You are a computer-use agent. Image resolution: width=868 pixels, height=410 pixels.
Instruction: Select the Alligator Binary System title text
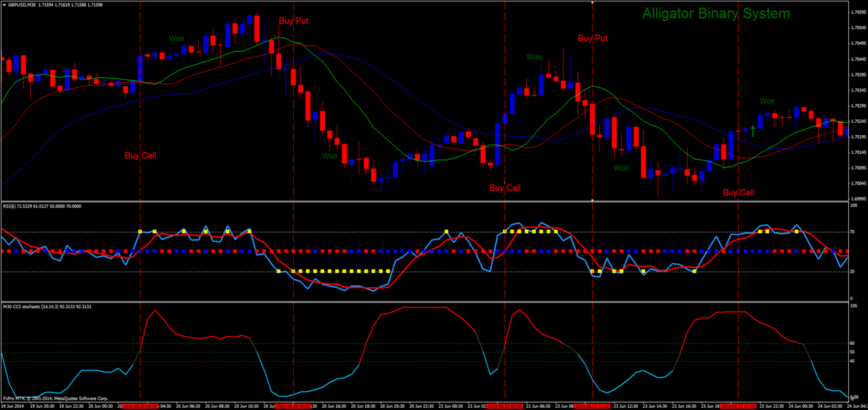715,14
